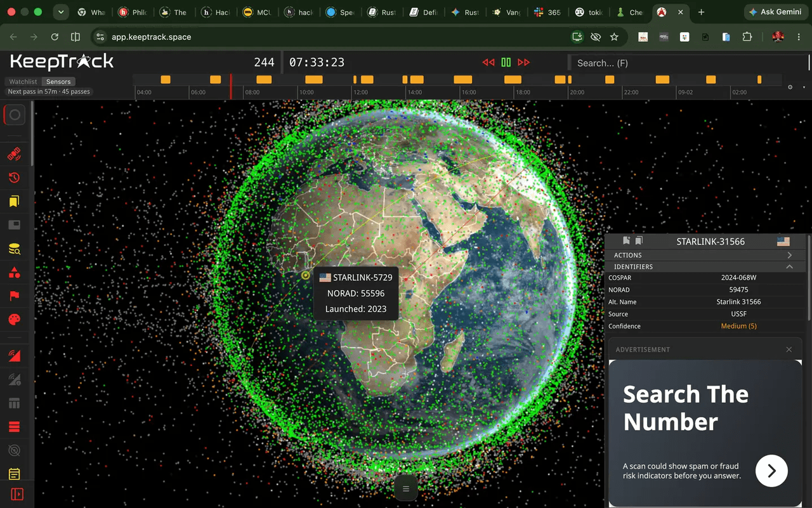Open the red sensor signal triangle icon
This screenshot has width=812, height=508.
[14, 356]
